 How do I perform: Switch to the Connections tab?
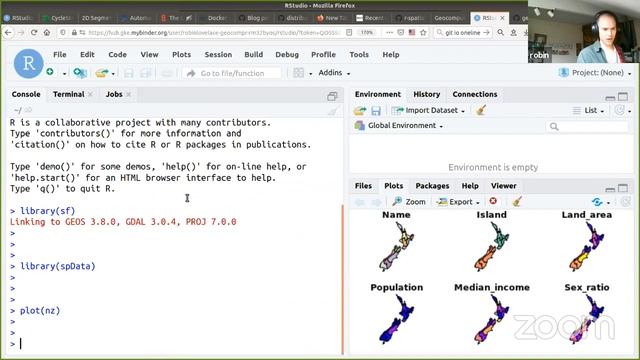[x=475, y=94]
